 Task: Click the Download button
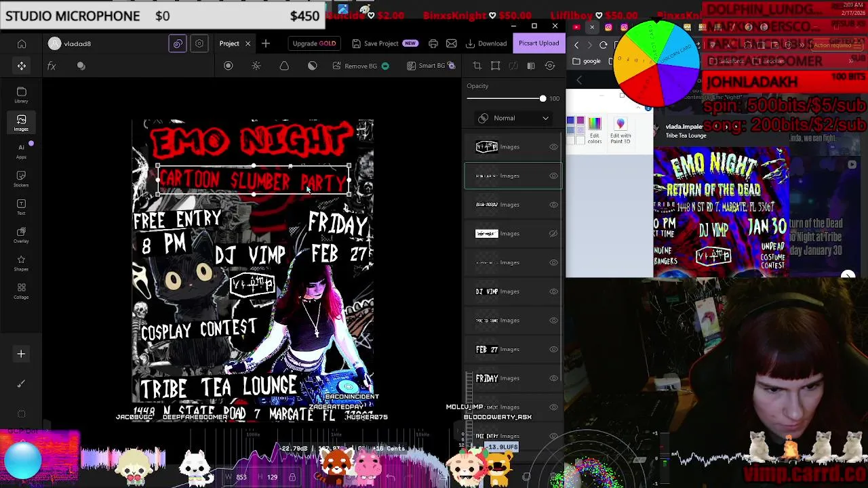(487, 43)
